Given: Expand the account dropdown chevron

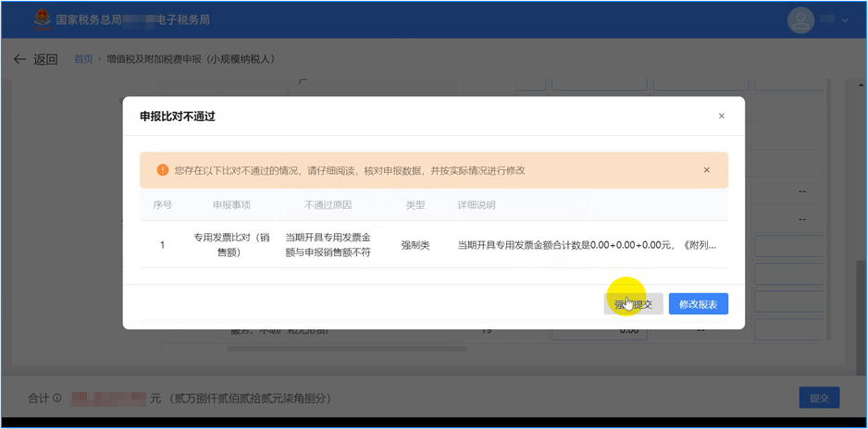Looking at the screenshot, I should (845, 20).
